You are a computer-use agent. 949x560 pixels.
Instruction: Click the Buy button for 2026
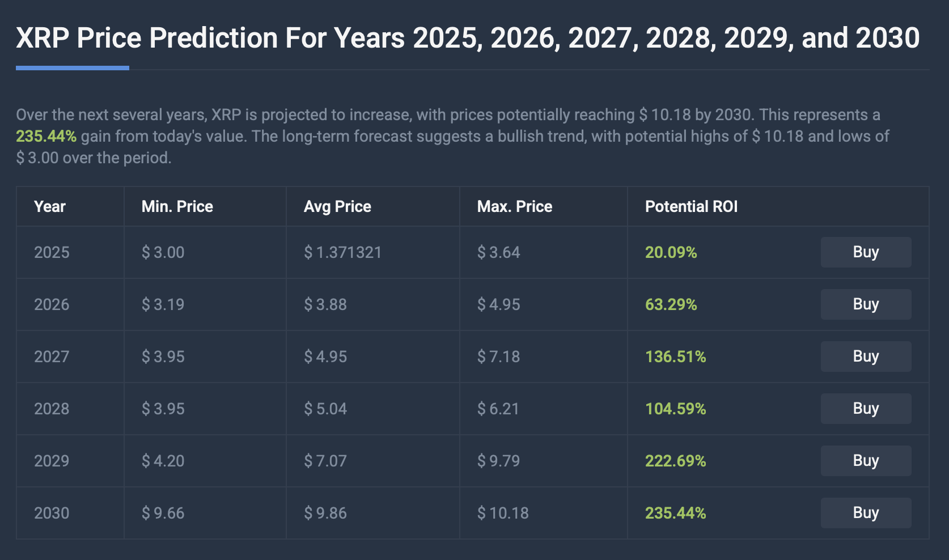(x=866, y=304)
